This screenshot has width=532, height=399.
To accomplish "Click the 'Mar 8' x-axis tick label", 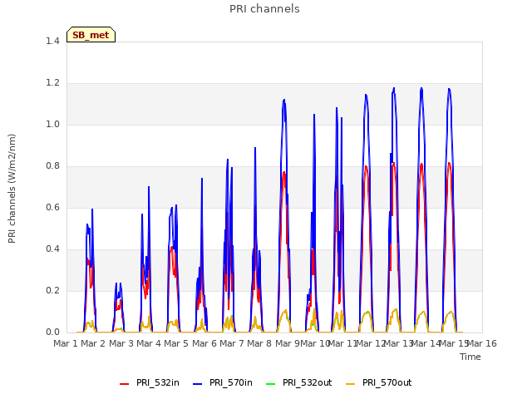I will pos(259,343).
